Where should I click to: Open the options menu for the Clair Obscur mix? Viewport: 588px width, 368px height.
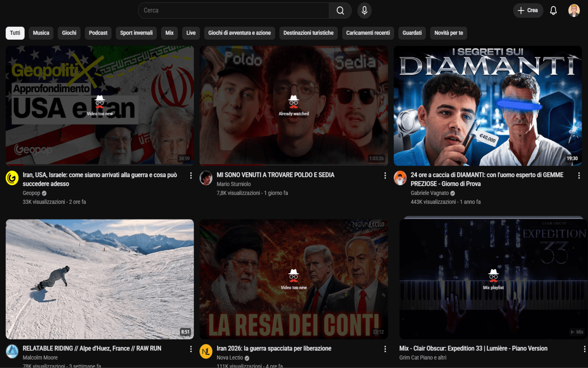coord(584,349)
